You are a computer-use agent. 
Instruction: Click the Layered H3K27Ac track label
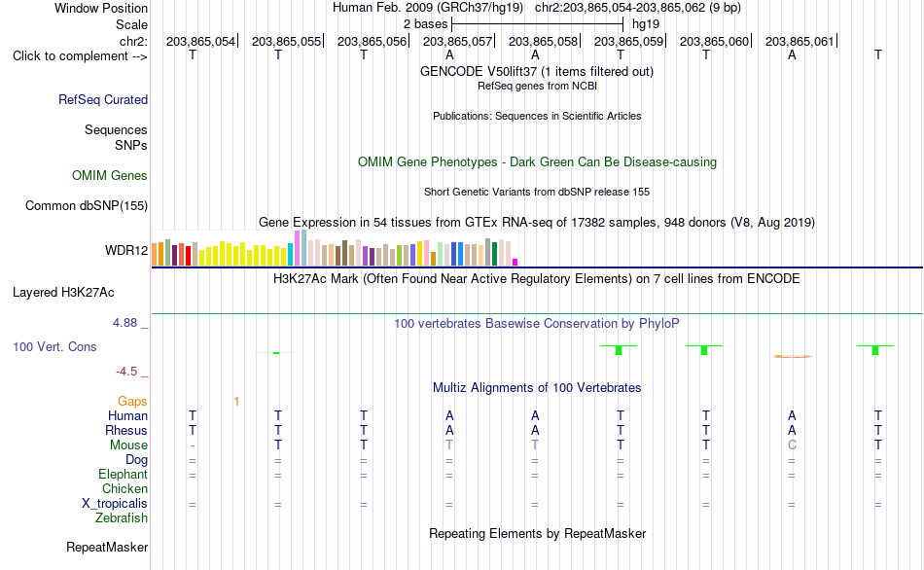click(63, 293)
